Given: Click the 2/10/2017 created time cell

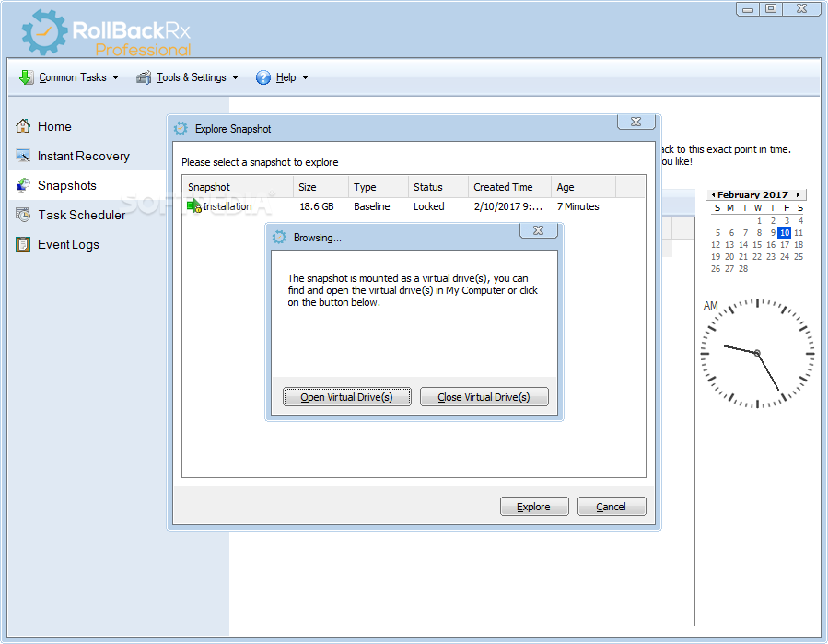Looking at the screenshot, I should tap(508, 206).
